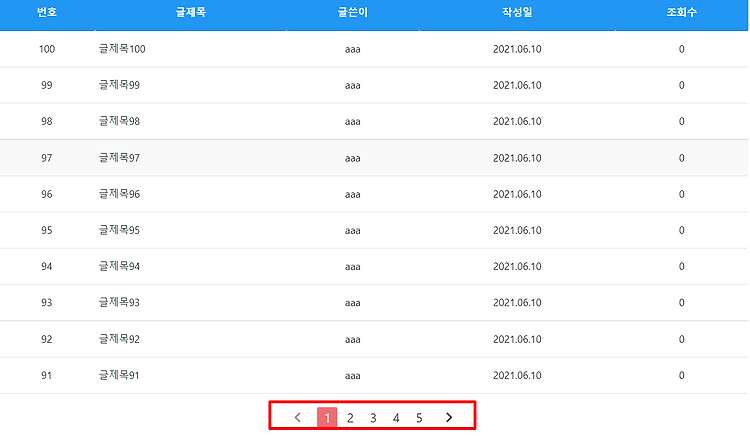Open post titled 글제목100
The width and height of the screenshot is (750, 436).
tap(122, 49)
